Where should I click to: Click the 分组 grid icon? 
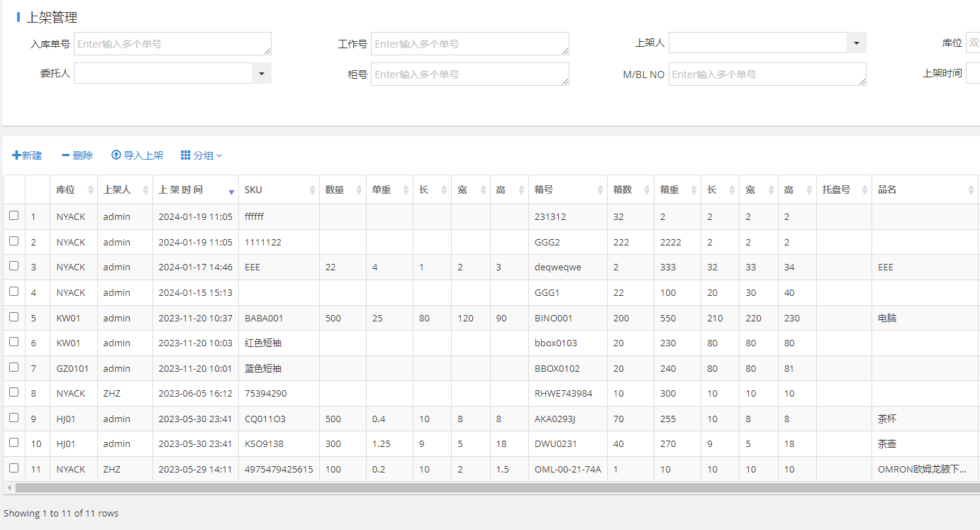(x=186, y=155)
